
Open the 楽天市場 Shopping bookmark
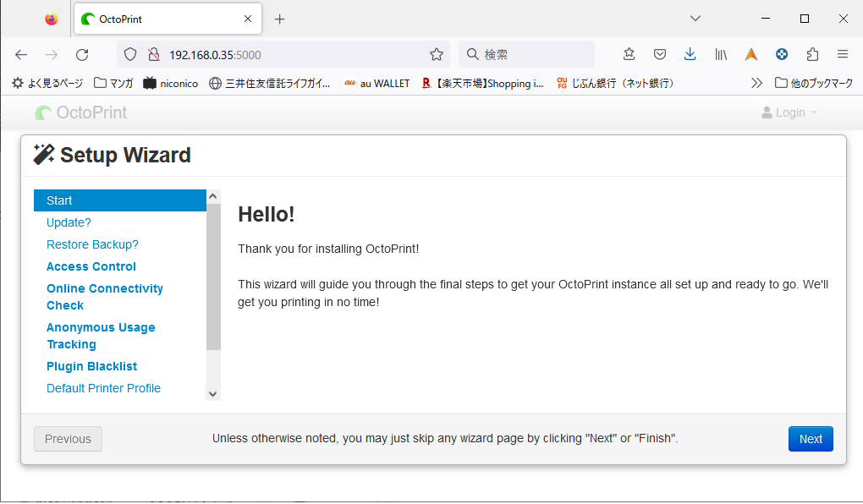(x=482, y=83)
